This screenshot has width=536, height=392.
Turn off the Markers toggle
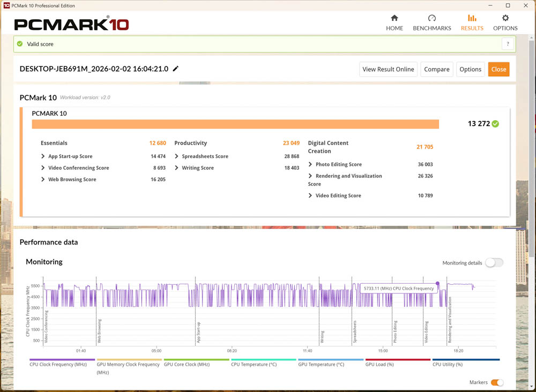pos(497,382)
